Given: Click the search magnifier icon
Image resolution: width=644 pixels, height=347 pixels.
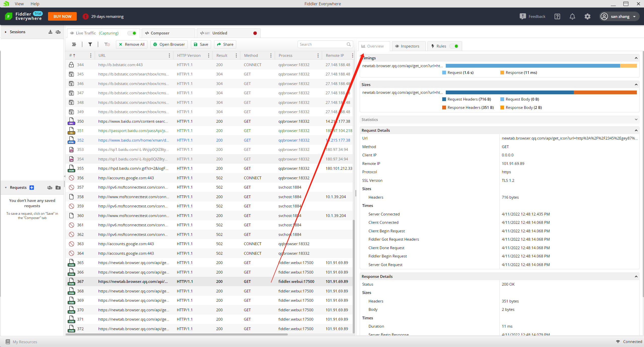Looking at the screenshot, I should coord(349,45).
